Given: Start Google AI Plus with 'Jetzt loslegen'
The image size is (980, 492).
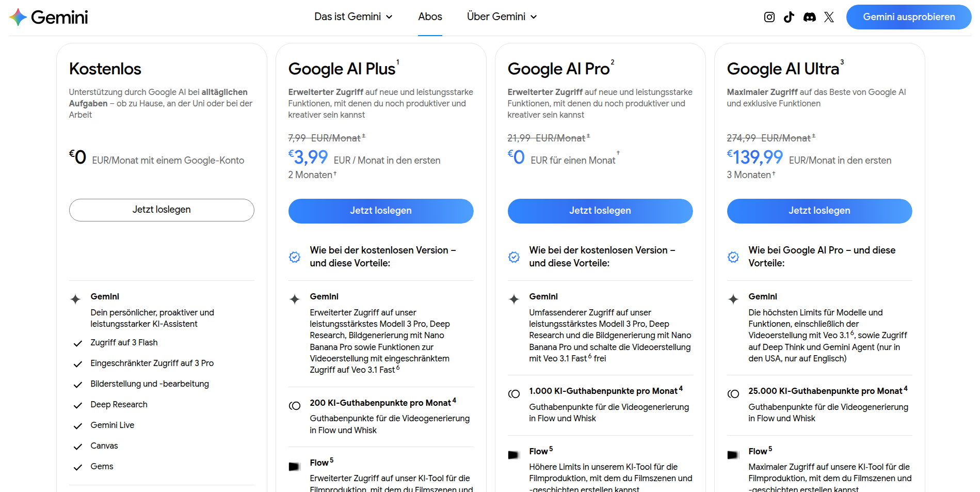Looking at the screenshot, I should click(381, 211).
